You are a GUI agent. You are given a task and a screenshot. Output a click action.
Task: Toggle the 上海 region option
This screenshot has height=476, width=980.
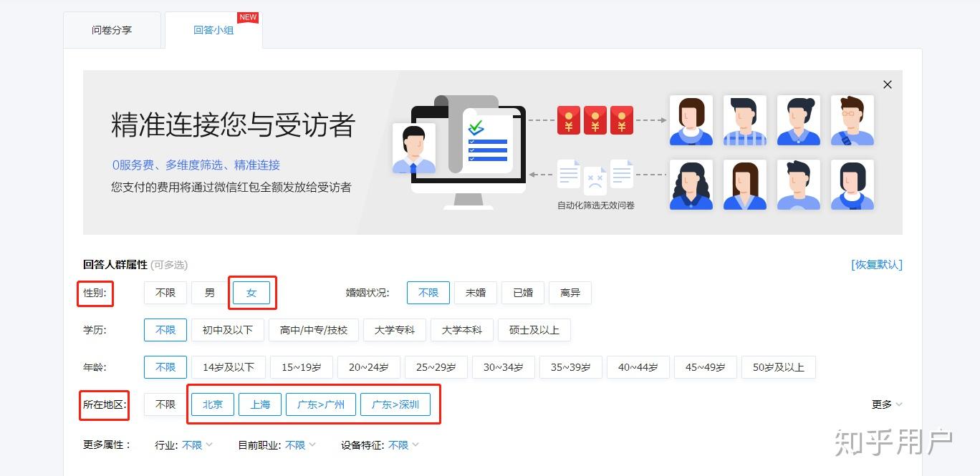pos(260,404)
